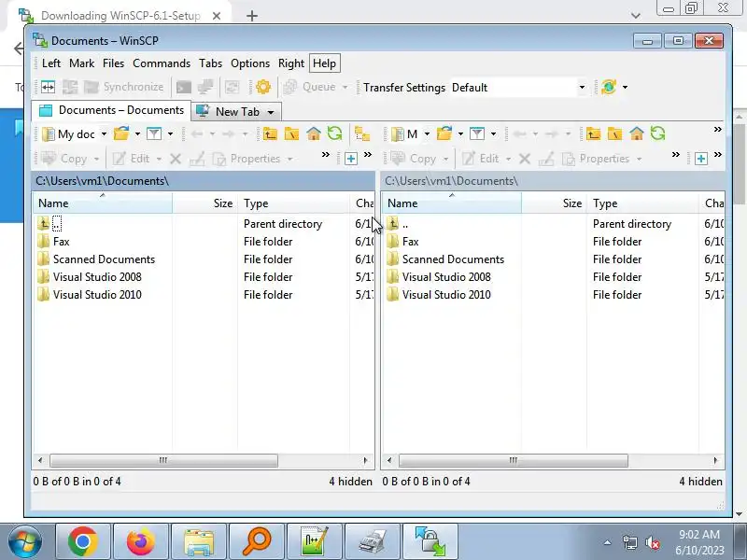
Task: Click the left panel path C:\Users\vm1\Documents\
Action: pyautogui.click(x=102, y=181)
